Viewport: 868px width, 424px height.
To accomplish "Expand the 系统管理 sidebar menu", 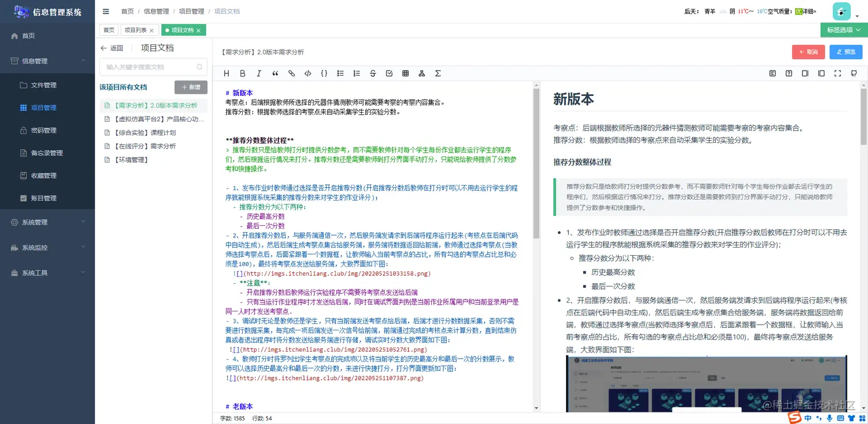I will pyautogui.click(x=34, y=222).
